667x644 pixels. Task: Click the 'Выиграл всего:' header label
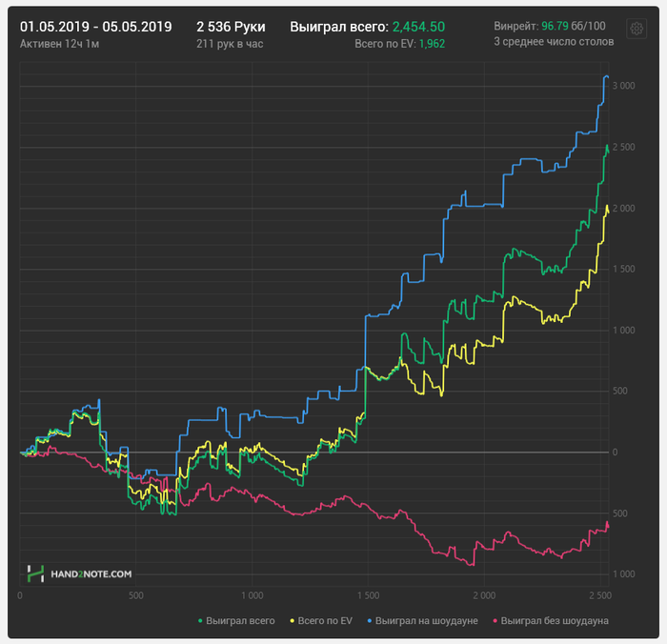click(x=339, y=27)
